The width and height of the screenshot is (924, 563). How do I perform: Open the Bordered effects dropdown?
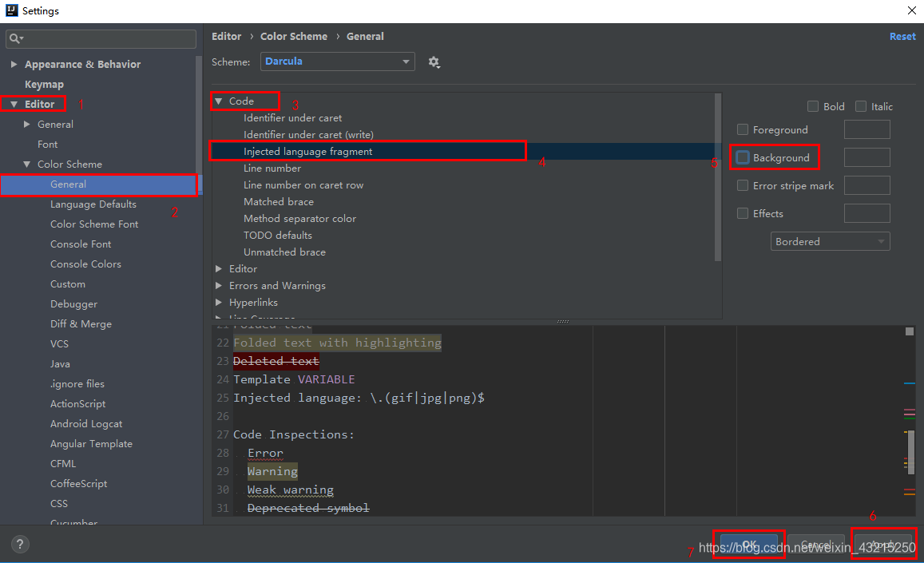click(830, 241)
